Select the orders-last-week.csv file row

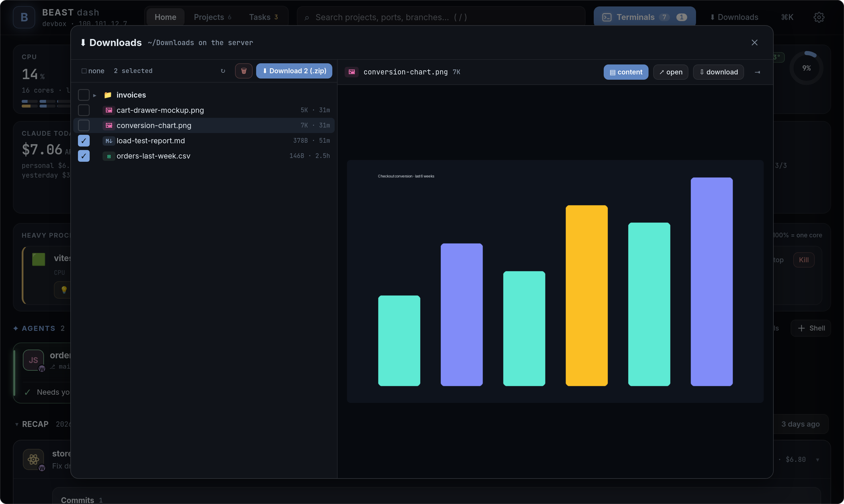[204, 156]
